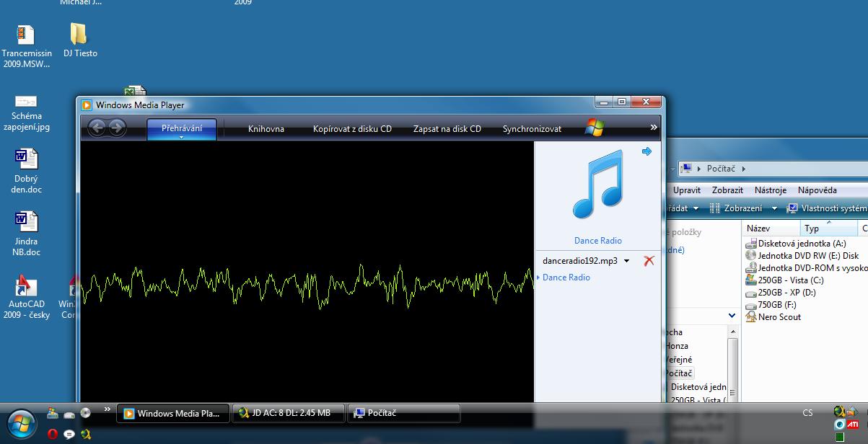The image size is (868, 444).
Task: Switch to Synchronizovat tab
Action: tap(532, 129)
